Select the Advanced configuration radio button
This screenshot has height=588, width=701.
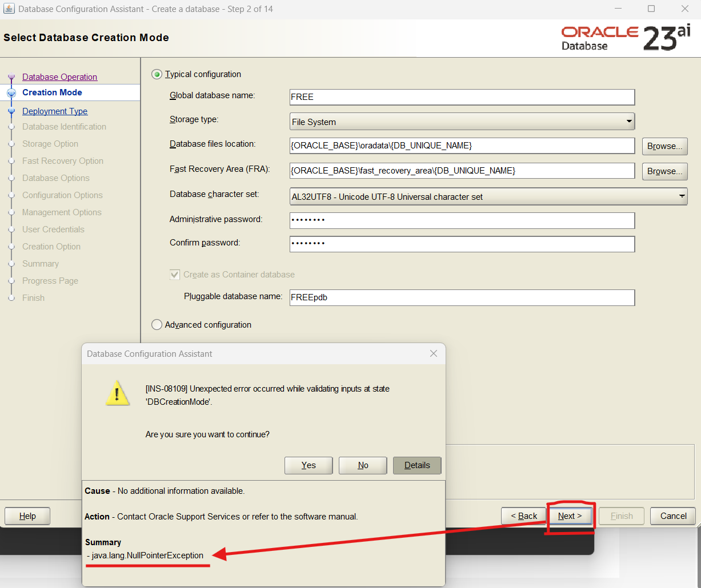tap(157, 325)
